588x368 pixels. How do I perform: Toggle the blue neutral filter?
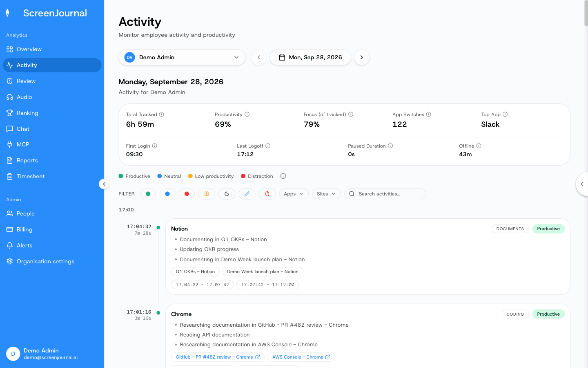(167, 194)
